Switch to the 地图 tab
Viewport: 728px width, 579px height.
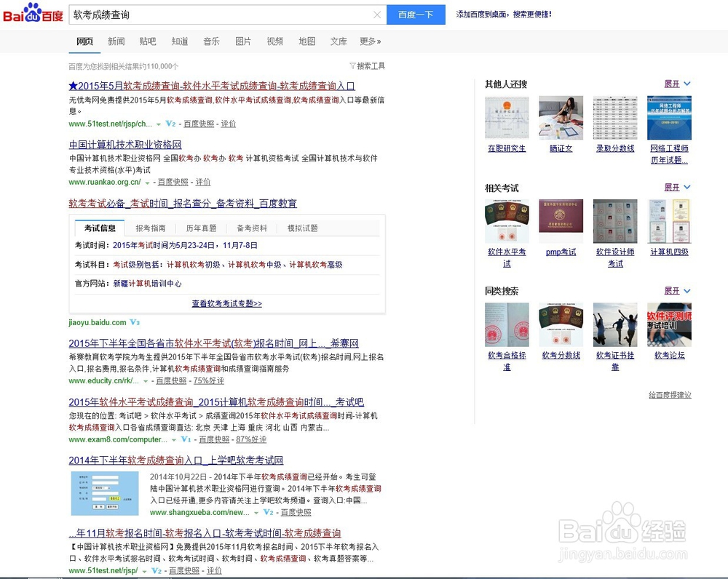click(307, 41)
